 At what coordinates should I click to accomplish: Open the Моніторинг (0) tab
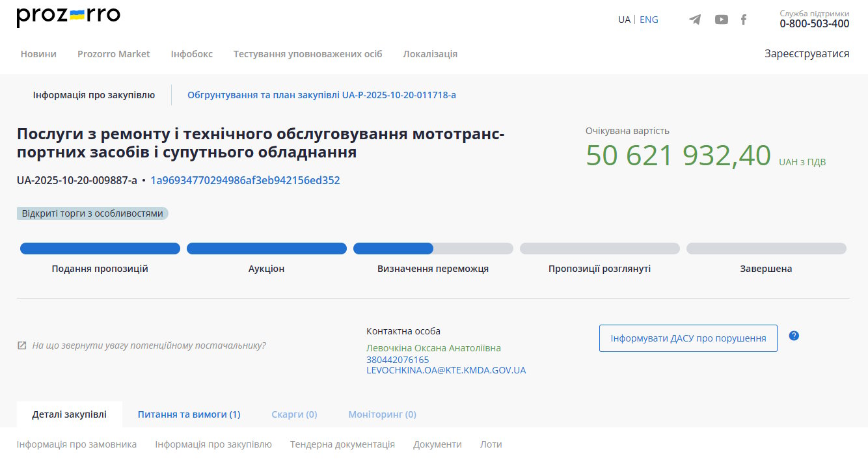pos(382,414)
